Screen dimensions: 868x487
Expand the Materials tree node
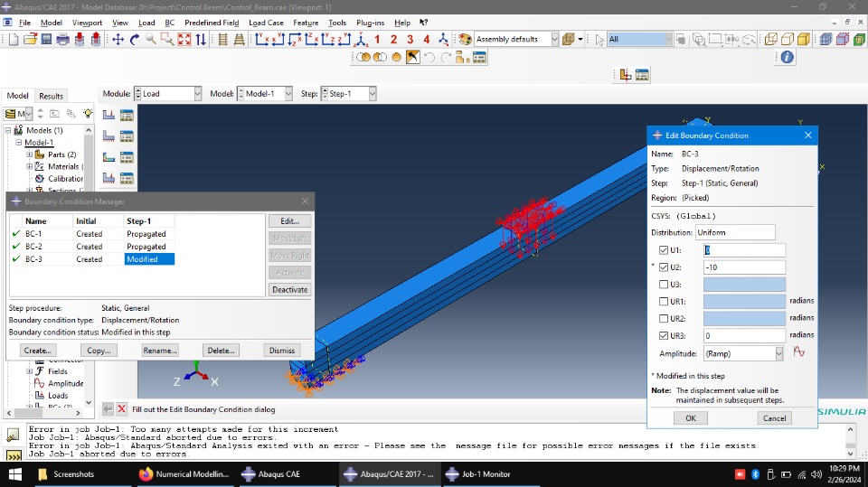pos(29,166)
